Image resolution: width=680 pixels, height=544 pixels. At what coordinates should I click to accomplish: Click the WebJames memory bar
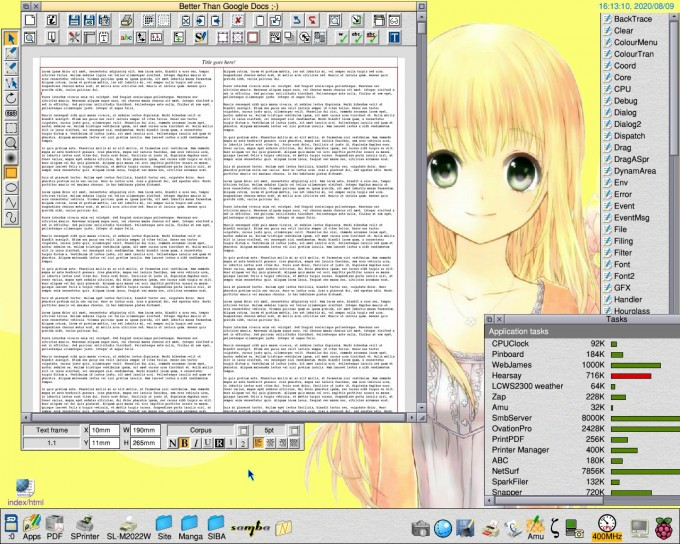(x=636, y=365)
